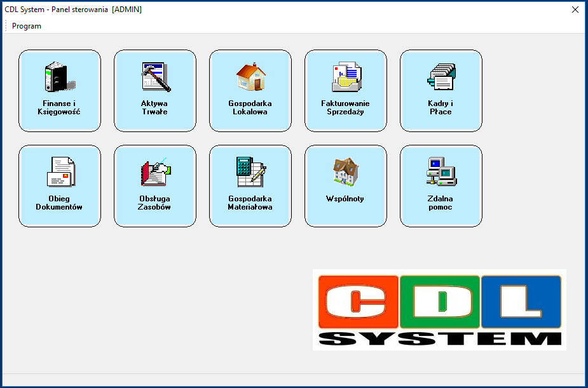Click the 'Finanse i Księgowość' text label
This screenshot has width=588, height=388.
pyautogui.click(x=59, y=107)
